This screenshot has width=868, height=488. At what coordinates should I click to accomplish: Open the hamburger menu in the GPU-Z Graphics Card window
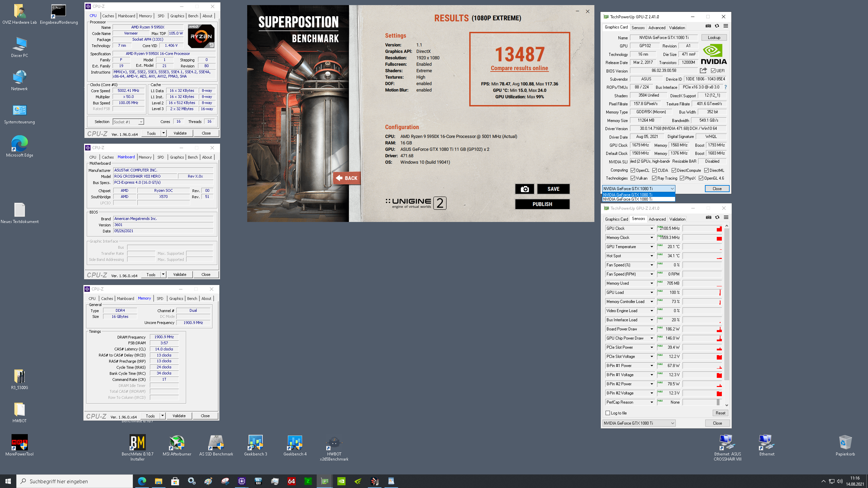click(726, 26)
